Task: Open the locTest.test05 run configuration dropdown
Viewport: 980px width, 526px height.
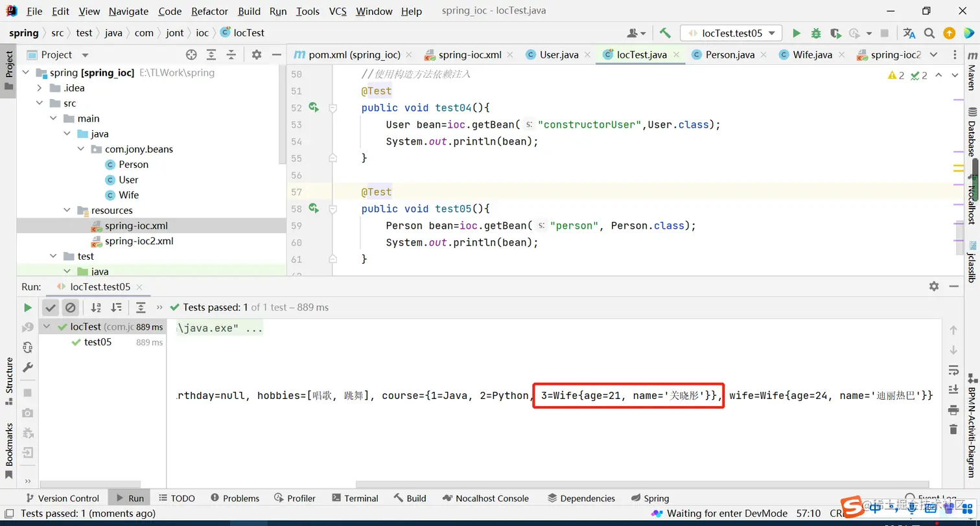Action: (731, 33)
